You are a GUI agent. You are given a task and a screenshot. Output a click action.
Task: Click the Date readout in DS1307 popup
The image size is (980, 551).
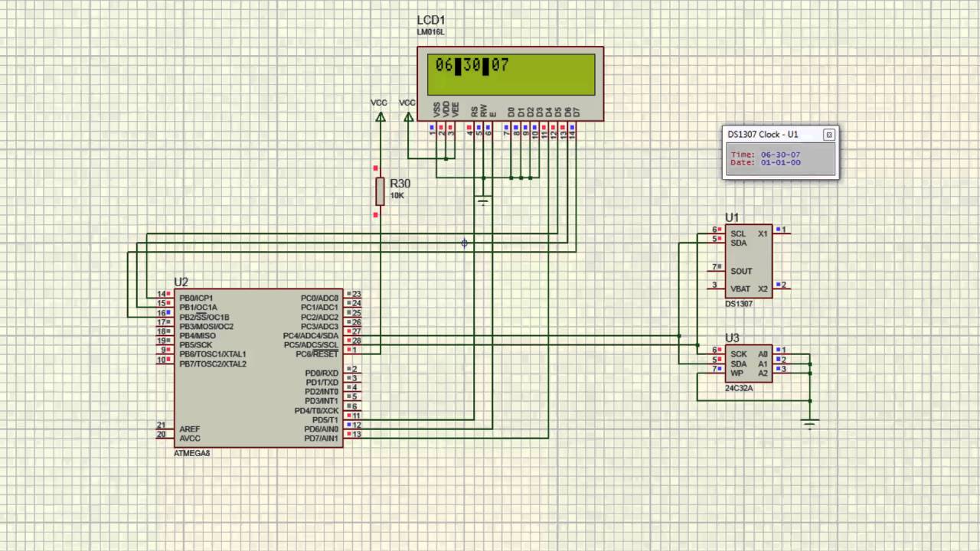pyautogui.click(x=766, y=162)
